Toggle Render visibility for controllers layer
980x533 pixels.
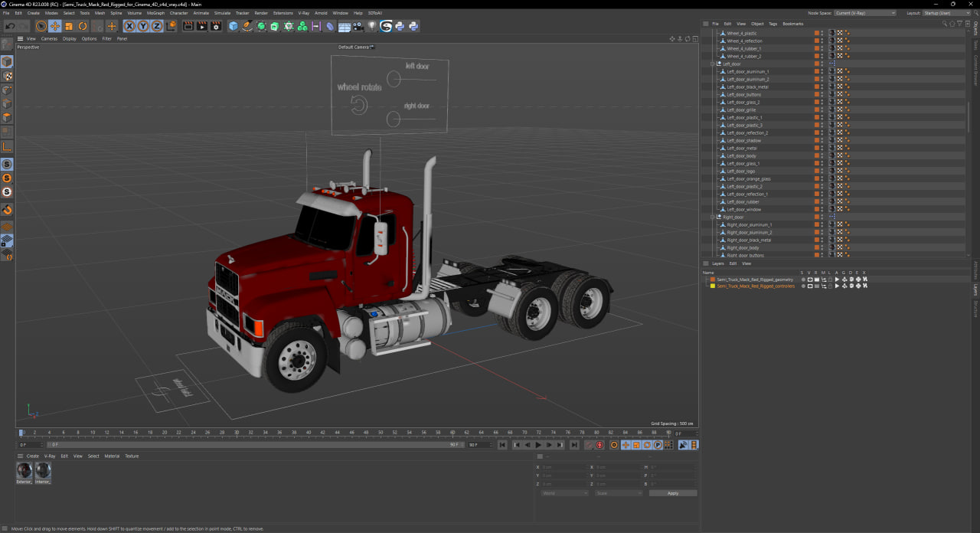817,286
